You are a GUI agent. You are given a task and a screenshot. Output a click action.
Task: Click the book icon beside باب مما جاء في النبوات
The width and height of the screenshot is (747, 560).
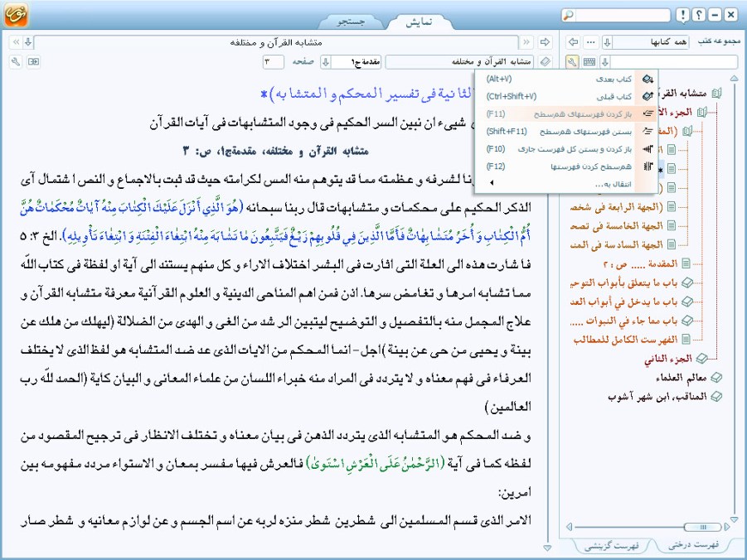tap(687, 321)
